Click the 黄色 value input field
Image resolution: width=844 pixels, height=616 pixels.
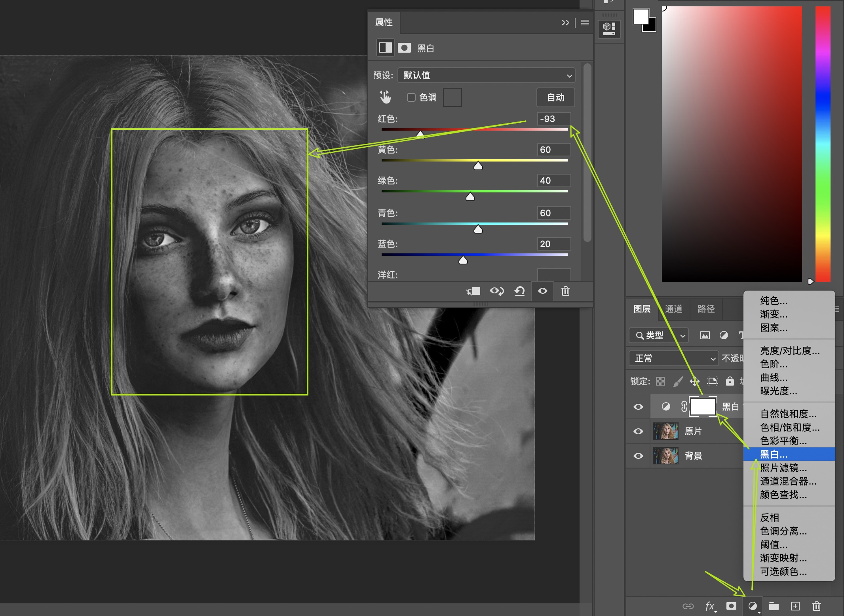pos(553,150)
